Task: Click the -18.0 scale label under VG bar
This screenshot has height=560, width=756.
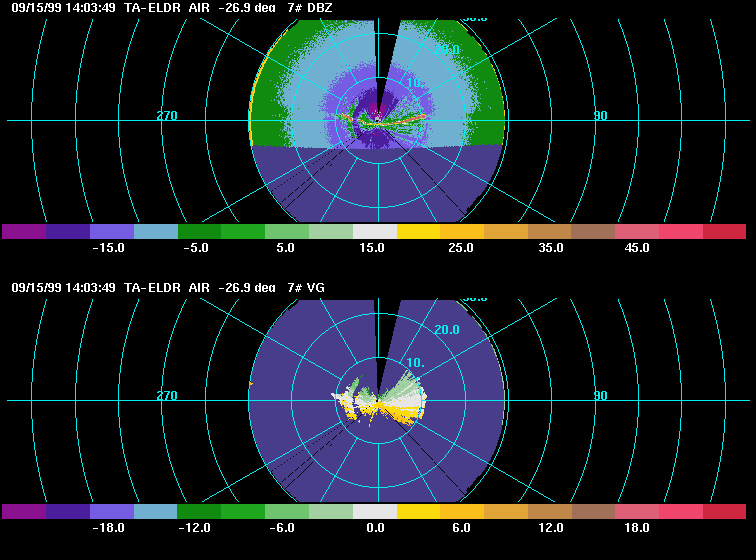Action: 108,528
